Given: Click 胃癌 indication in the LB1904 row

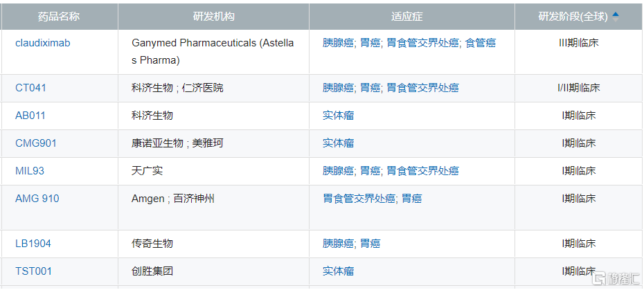Looking at the screenshot, I should [370, 244].
